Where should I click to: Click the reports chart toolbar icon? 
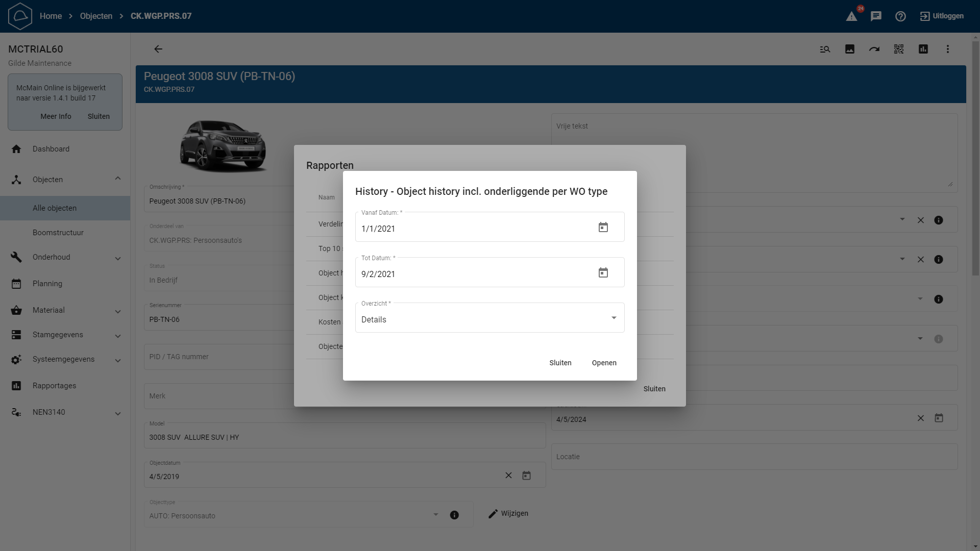(x=923, y=49)
